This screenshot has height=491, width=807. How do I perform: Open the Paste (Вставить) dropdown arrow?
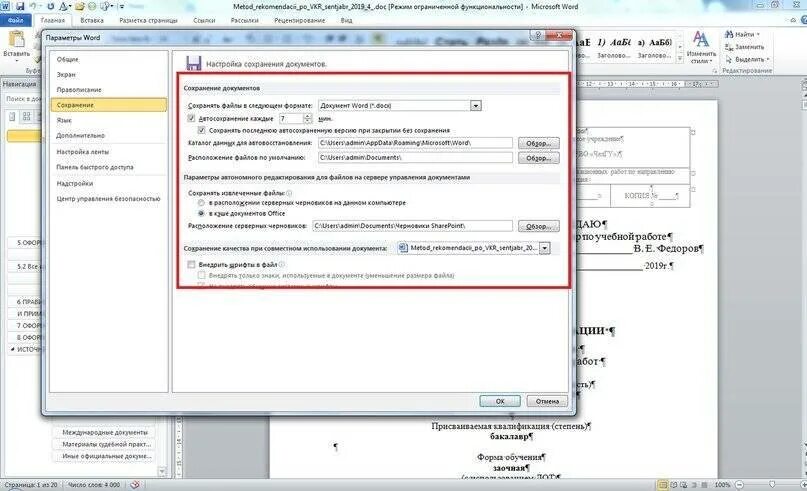point(17,61)
